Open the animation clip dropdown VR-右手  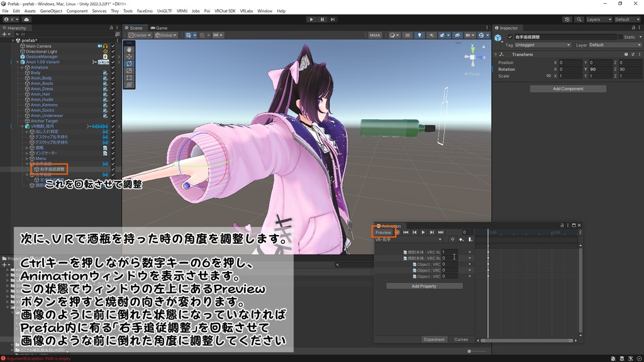pyautogui.click(x=408, y=239)
